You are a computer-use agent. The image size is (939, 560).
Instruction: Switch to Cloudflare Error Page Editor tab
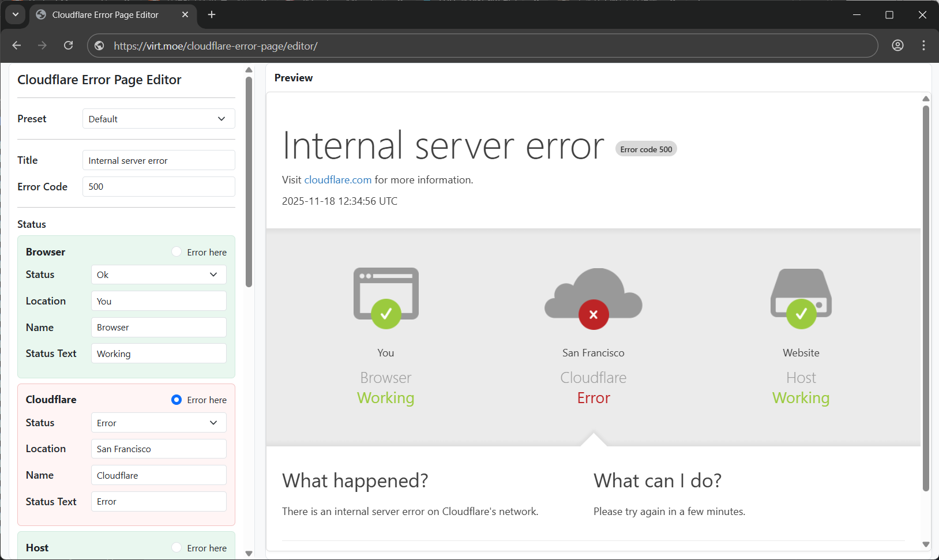pos(105,15)
